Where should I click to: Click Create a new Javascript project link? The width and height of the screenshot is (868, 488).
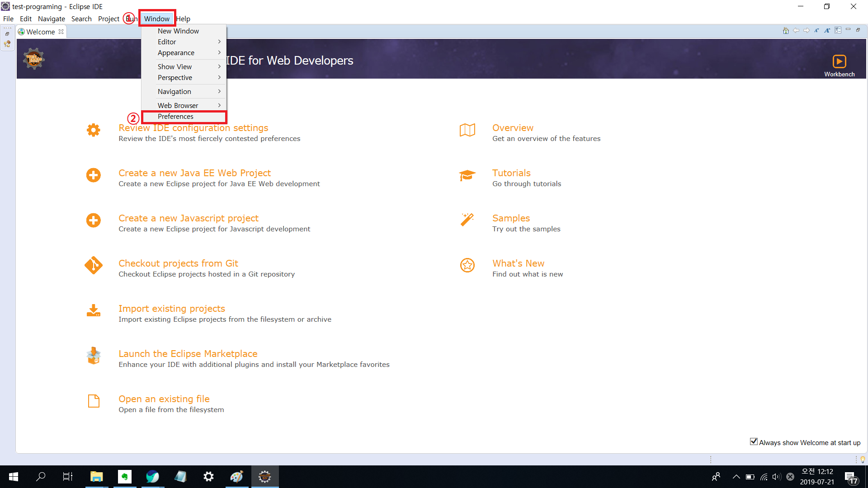pos(189,218)
